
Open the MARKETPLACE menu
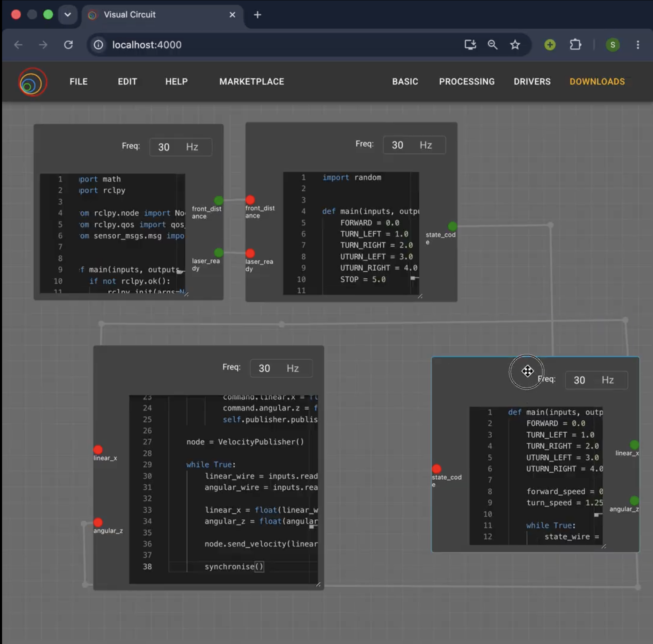point(251,82)
